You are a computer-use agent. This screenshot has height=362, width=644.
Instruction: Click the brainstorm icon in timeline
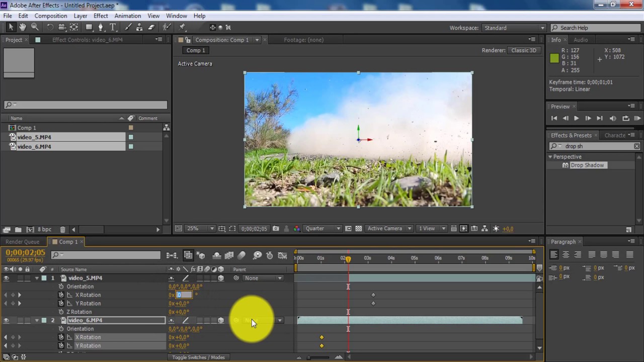point(257,255)
